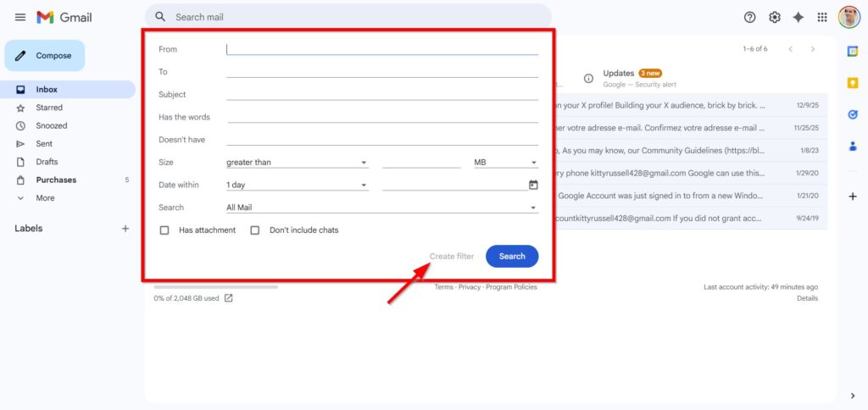Open the Support help icon
The image size is (868, 410).
[749, 18]
